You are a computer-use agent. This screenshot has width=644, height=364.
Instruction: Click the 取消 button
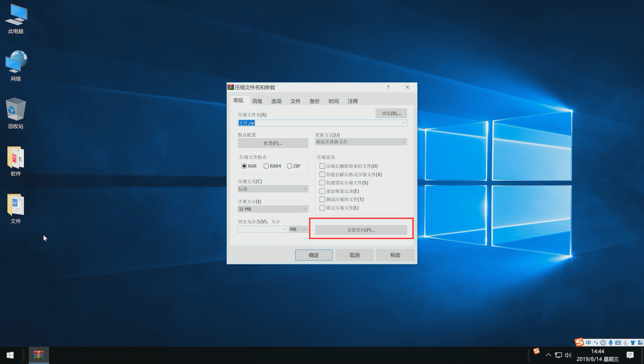pos(354,255)
